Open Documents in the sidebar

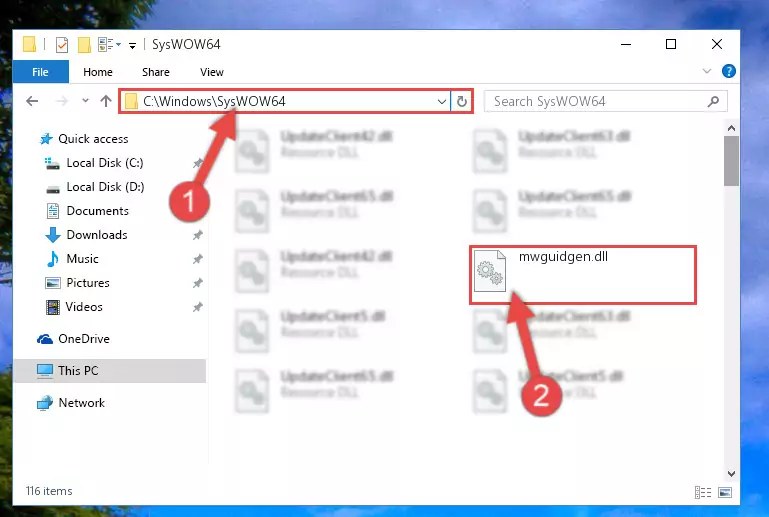click(98, 211)
